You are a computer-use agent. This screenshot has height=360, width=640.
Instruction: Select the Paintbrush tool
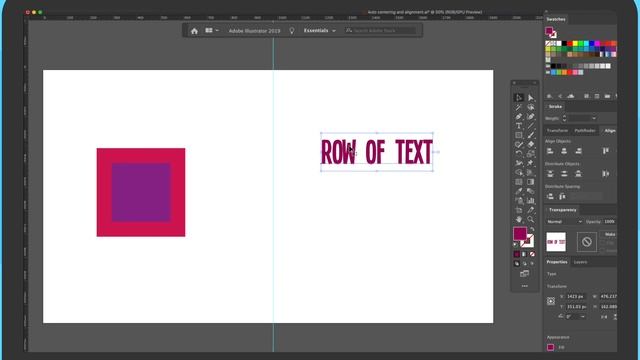point(531,135)
